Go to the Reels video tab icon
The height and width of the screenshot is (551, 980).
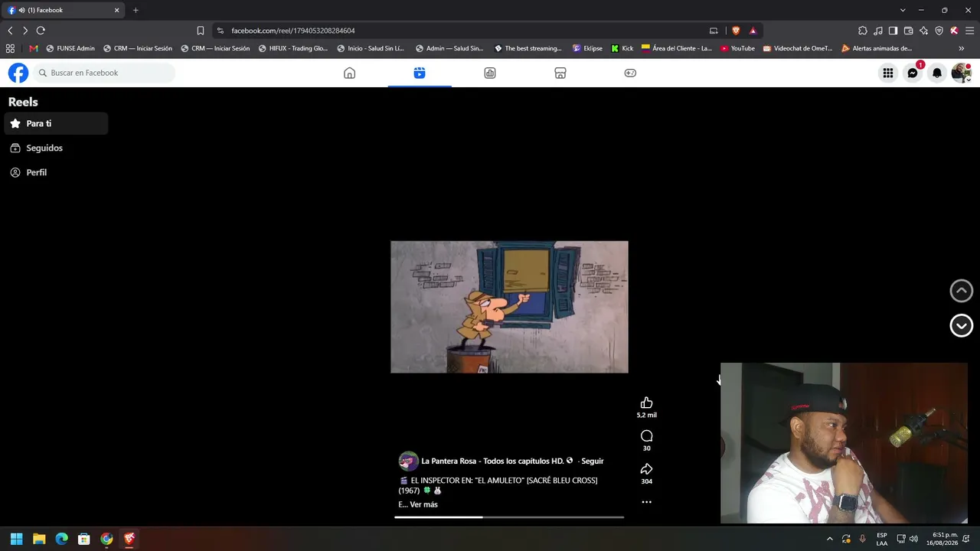pyautogui.click(x=420, y=73)
